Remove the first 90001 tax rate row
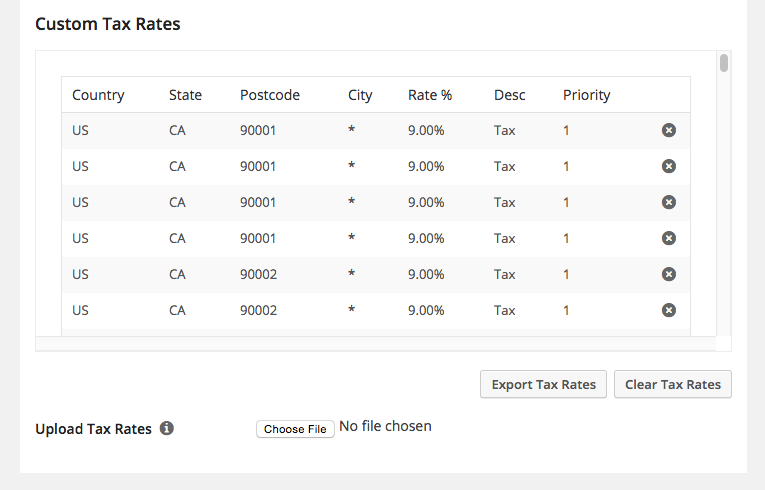The width and height of the screenshot is (765, 490). click(668, 130)
